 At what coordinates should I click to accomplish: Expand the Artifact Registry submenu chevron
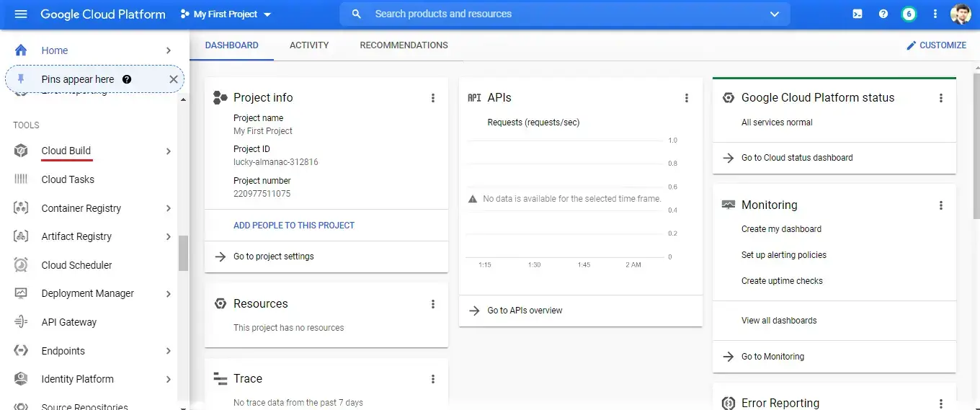[168, 236]
